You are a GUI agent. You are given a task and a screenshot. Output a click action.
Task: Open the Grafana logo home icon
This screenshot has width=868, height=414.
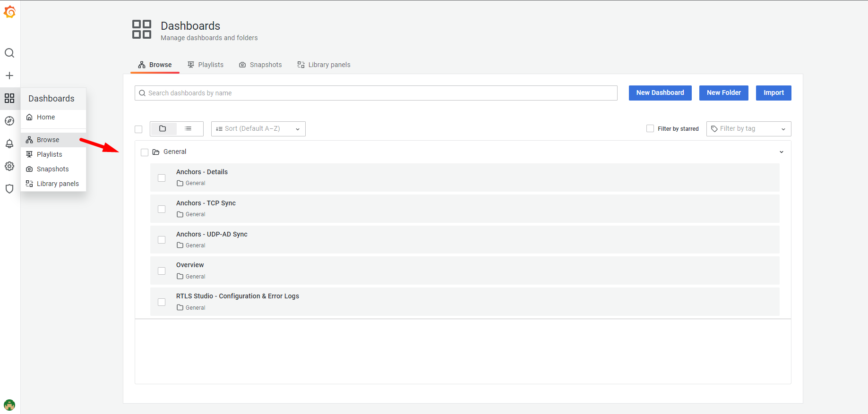(x=9, y=12)
